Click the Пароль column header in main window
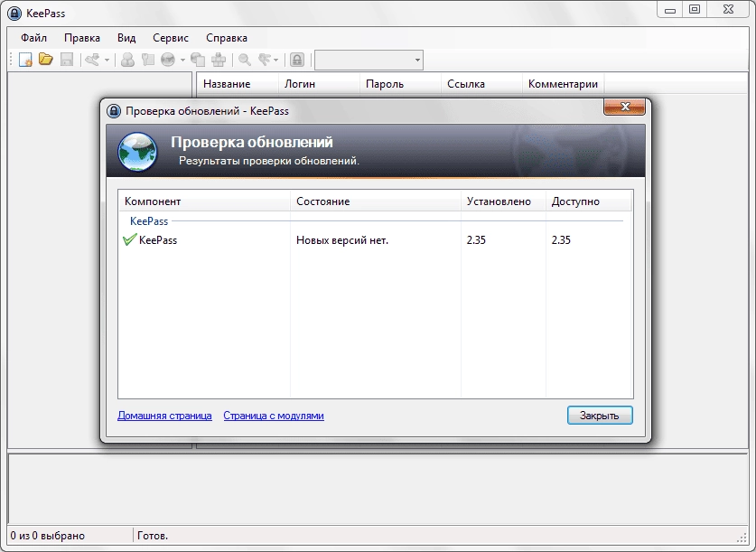This screenshot has height=552, width=756. [x=400, y=84]
